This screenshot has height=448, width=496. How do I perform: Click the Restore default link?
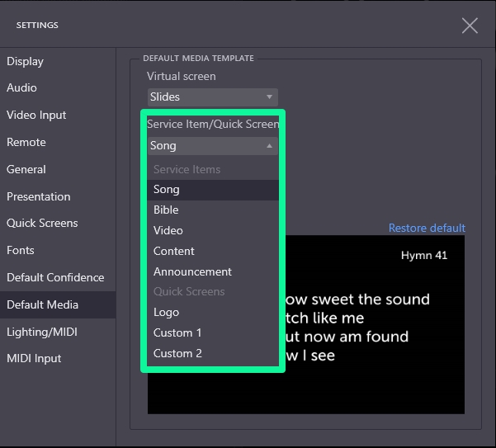427,229
